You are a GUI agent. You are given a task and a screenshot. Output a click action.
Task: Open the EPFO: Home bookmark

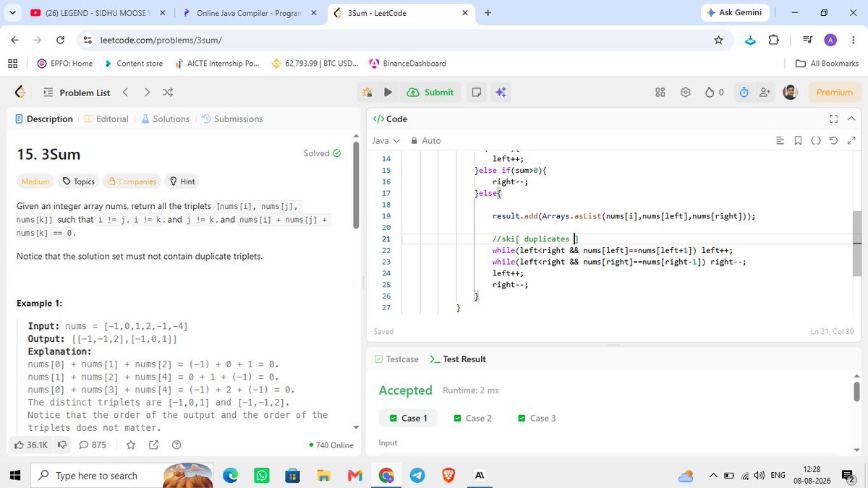pos(65,64)
